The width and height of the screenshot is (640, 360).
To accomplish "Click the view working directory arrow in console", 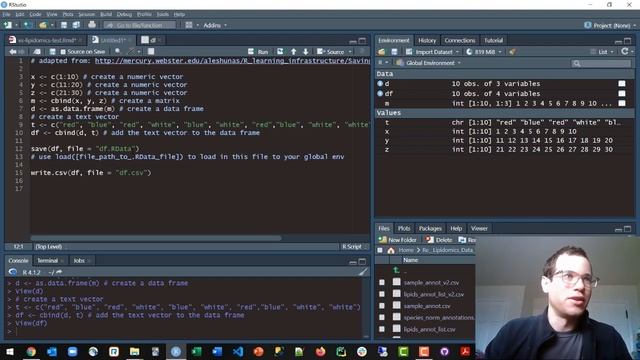I will [59, 272].
